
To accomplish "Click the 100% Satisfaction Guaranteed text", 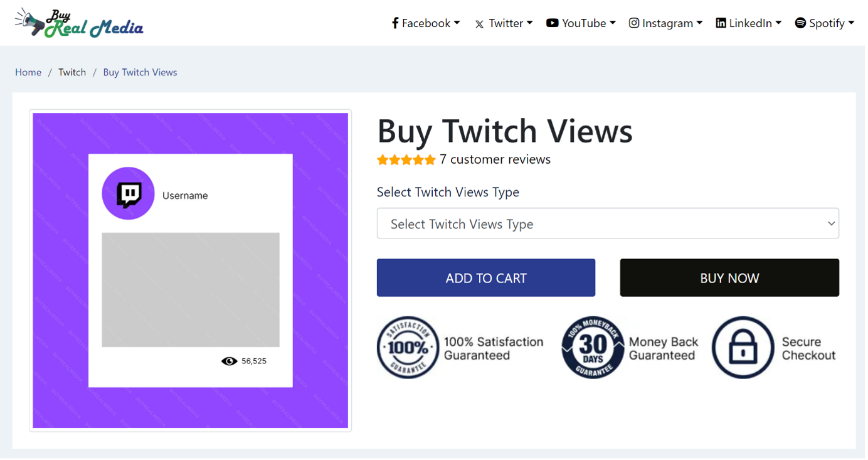I will [x=494, y=348].
